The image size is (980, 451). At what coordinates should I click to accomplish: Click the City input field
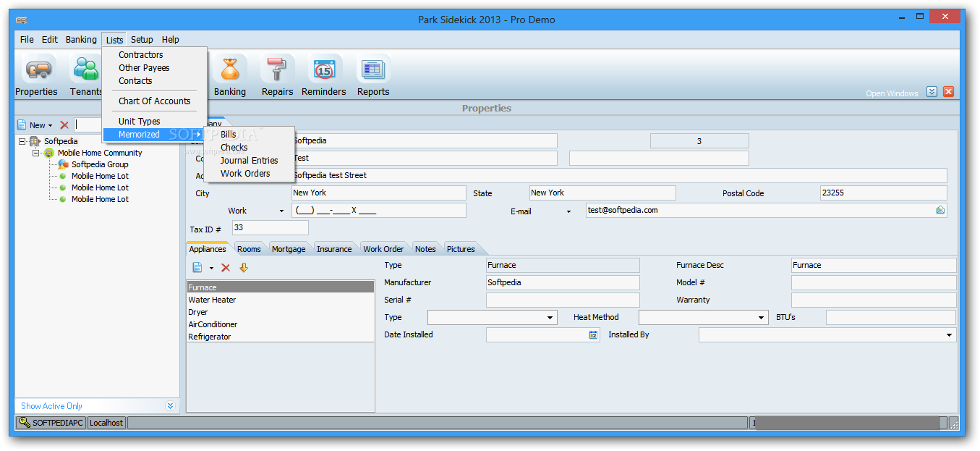(379, 193)
